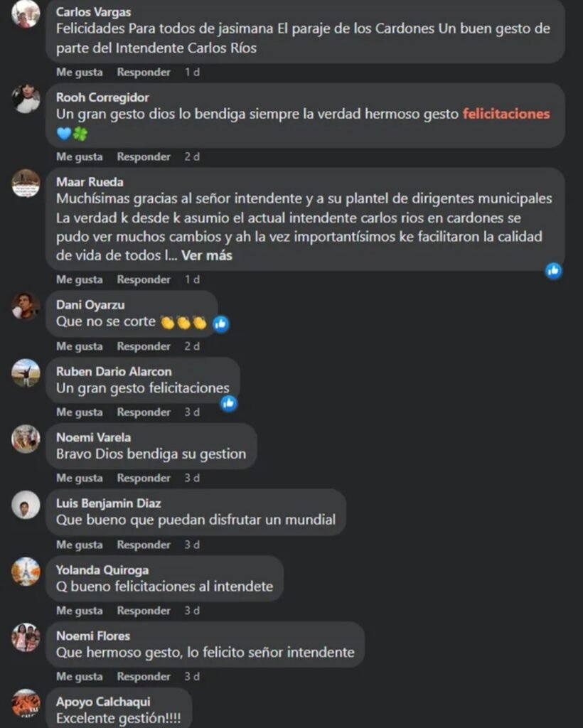
Task: Reply to Rooh Corregidor comment
Action: point(144,157)
